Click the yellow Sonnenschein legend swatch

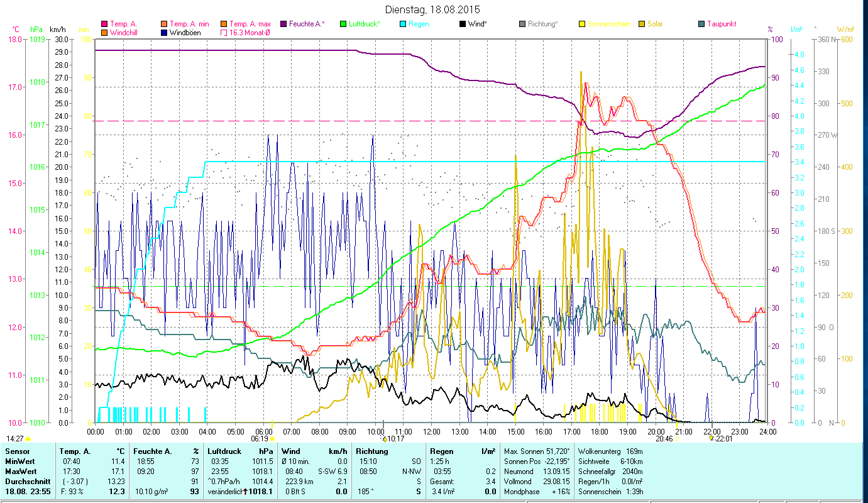click(x=582, y=24)
